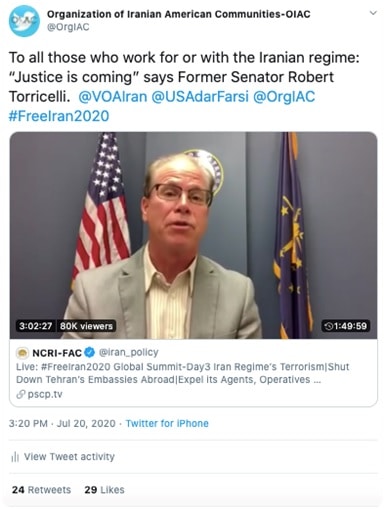The height and width of the screenshot is (509, 385).
Task: Click the 3:02:27 duration badge
Action: coord(36,326)
